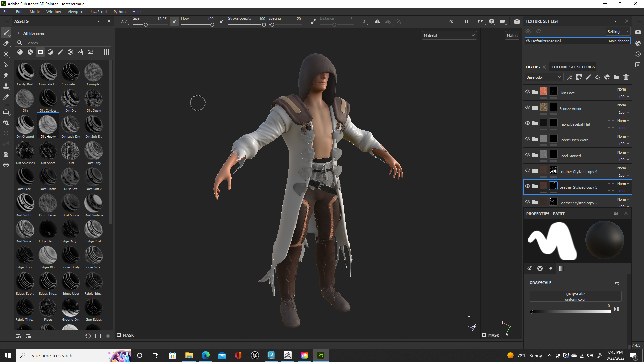Open Microsoft Edge from taskbar
The width and height of the screenshot is (644, 362).
point(205,355)
